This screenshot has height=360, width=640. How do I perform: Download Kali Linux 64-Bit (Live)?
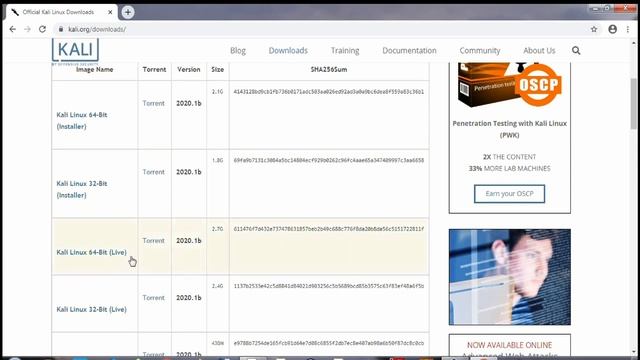(x=91, y=252)
